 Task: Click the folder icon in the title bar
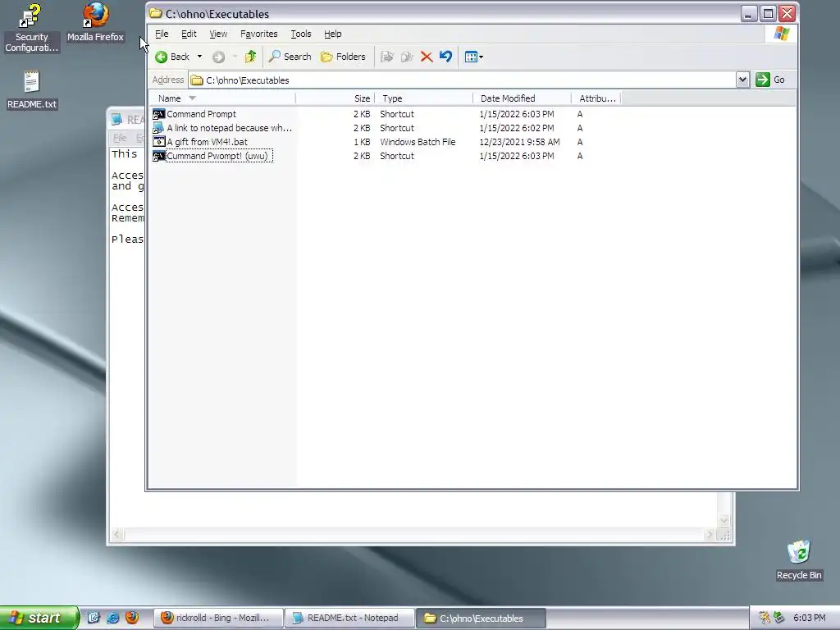156,13
